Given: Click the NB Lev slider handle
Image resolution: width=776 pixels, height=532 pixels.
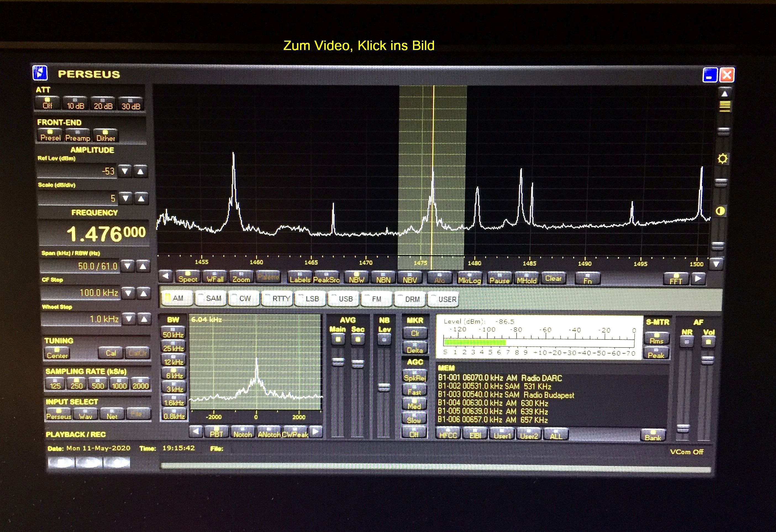Looking at the screenshot, I should pyautogui.click(x=384, y=387).
